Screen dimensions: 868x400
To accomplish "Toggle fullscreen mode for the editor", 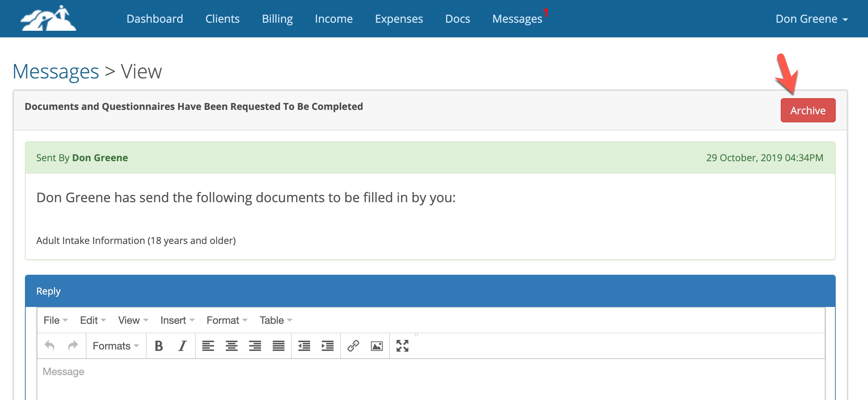I will point(403,345).
